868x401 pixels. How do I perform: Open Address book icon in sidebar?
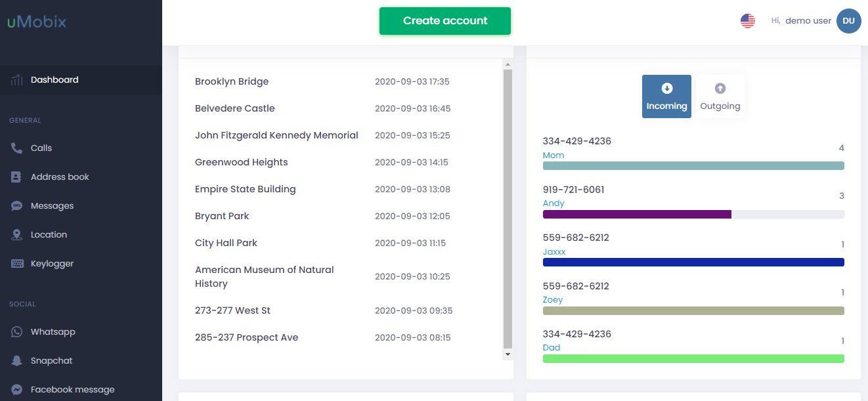pyautogui.click(x=17, y=177)
